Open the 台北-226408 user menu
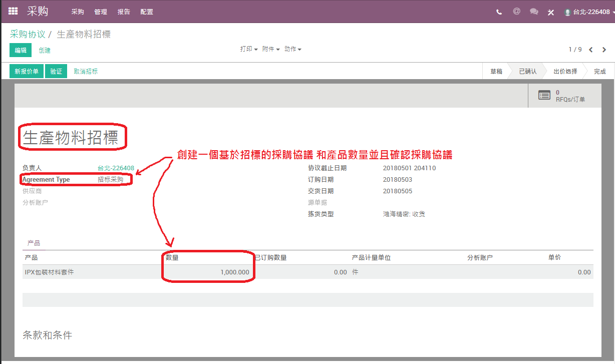 coord(587,12)
